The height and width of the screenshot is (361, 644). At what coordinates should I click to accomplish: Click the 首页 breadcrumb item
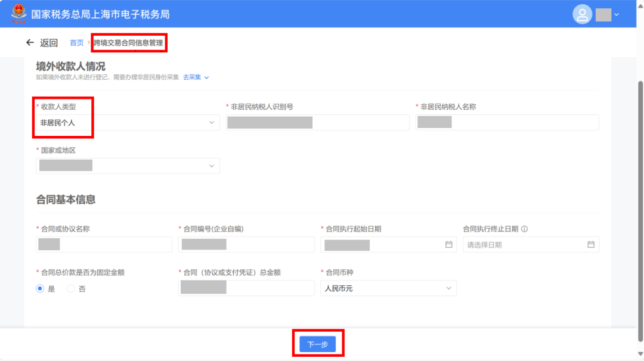[76, 42]
